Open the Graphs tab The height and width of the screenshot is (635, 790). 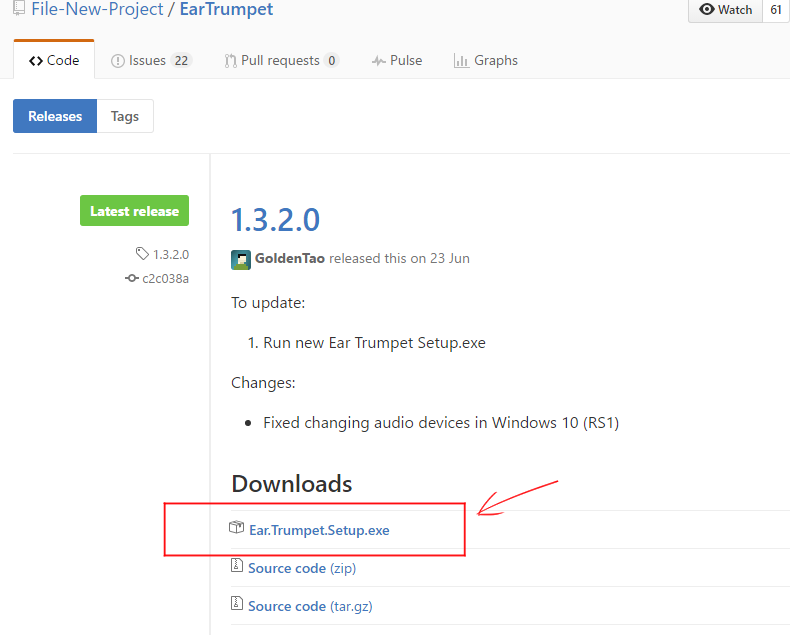pyautogui.click(x=486, y=60)
